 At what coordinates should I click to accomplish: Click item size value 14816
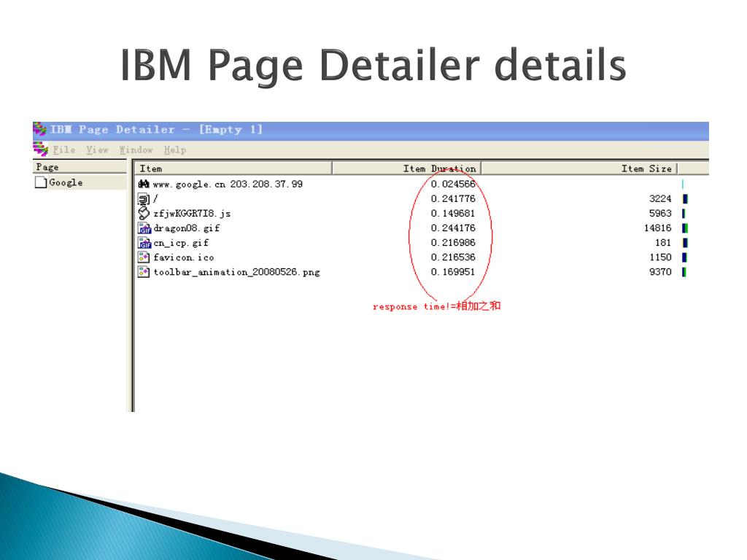coord(657,228)
